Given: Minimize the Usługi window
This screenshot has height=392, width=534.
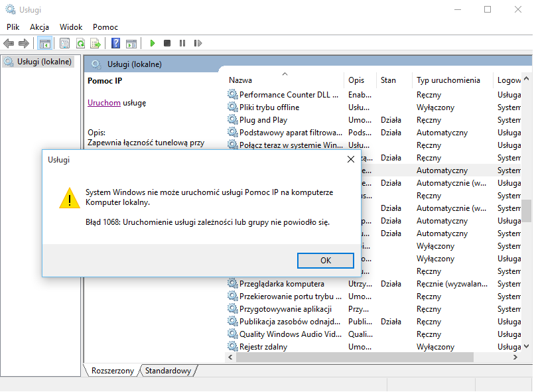Looking at the screenshot, I should [x=458, y=9].
